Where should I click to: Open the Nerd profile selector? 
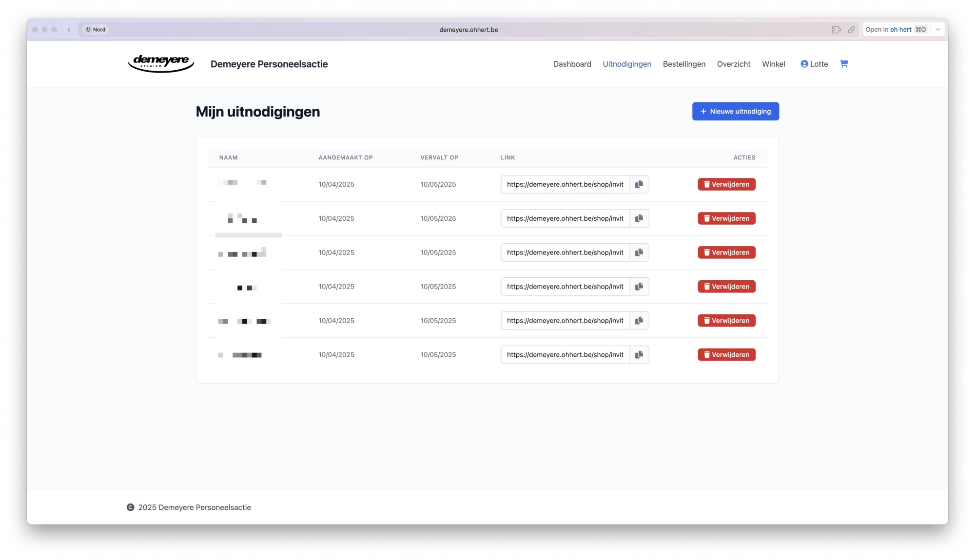pos(96,30)
